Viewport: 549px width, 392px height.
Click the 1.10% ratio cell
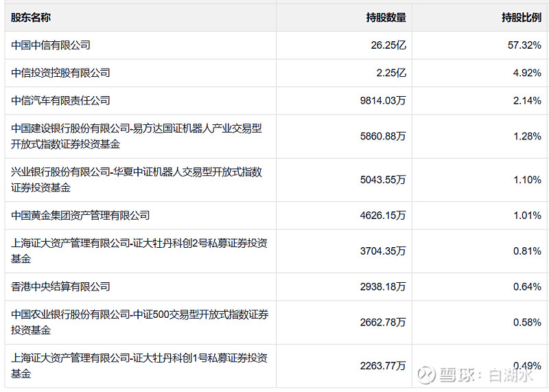tap(527, 180)
